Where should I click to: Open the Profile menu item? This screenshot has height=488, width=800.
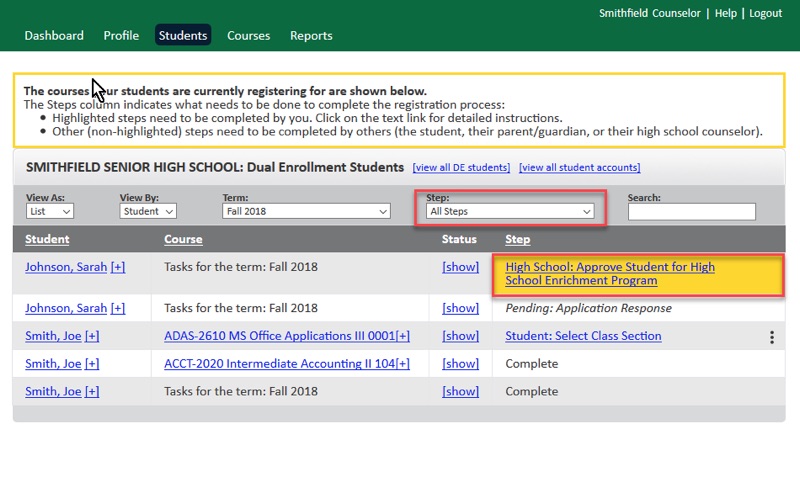121,36
